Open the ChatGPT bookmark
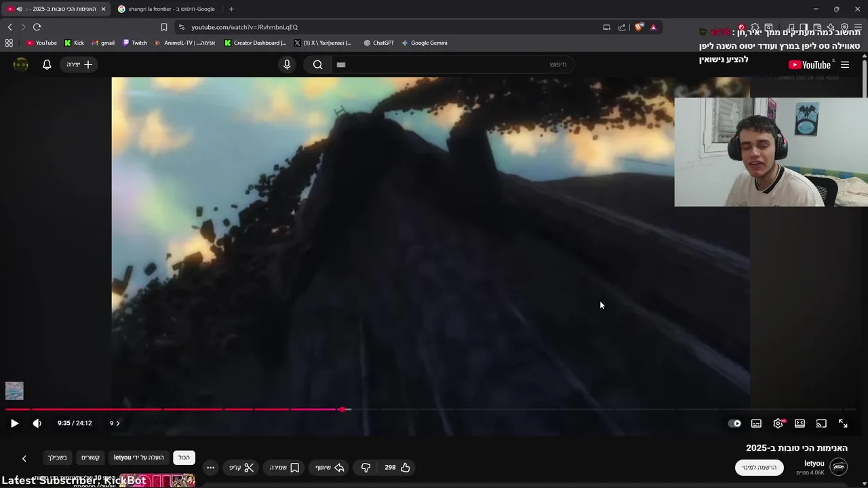This screenshot has width=868, height=488. point(378,43)
